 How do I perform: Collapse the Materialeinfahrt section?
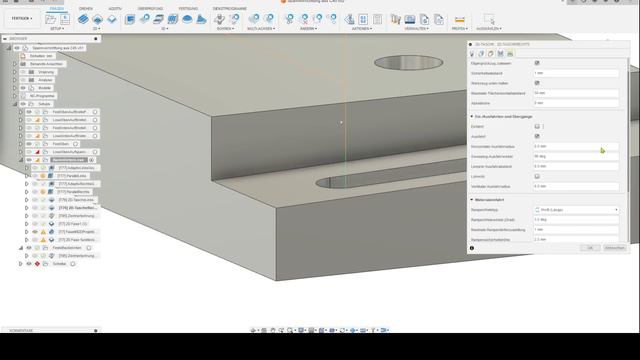(471, 200)
